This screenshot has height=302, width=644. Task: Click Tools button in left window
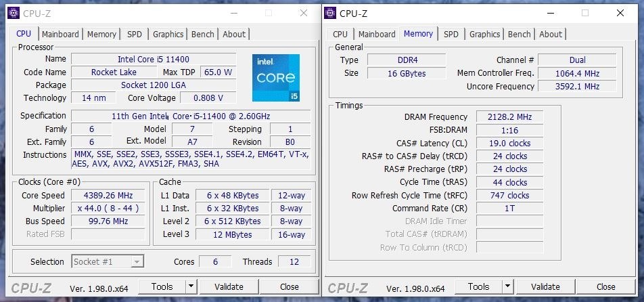[162, 286]
